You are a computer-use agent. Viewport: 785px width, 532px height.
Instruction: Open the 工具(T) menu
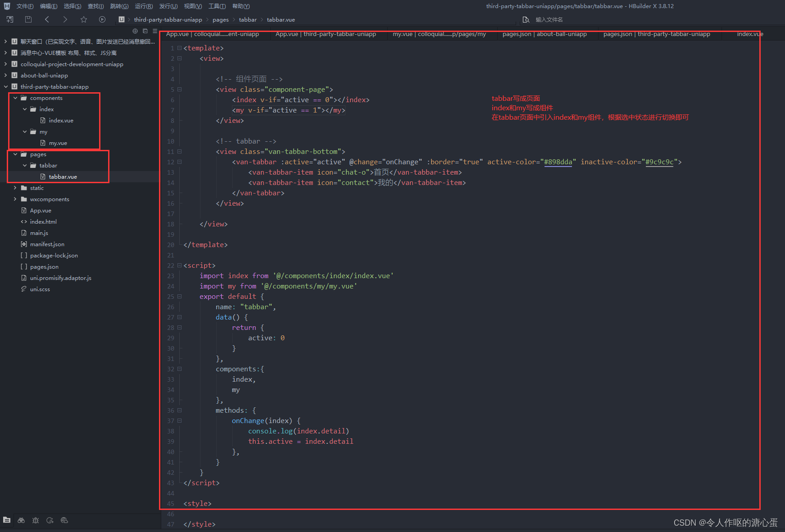point(217,6)
